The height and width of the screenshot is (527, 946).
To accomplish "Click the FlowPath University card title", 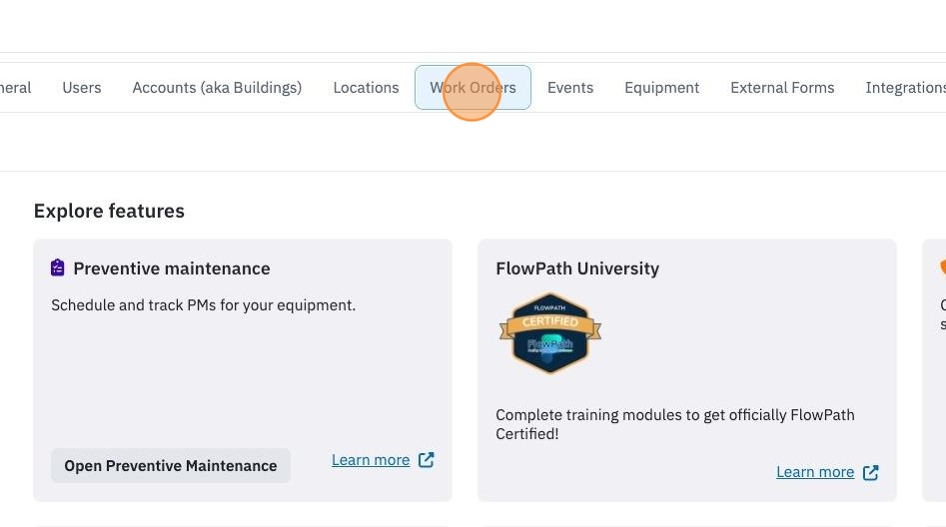I will pyautogui.click(x=577, y=268).
